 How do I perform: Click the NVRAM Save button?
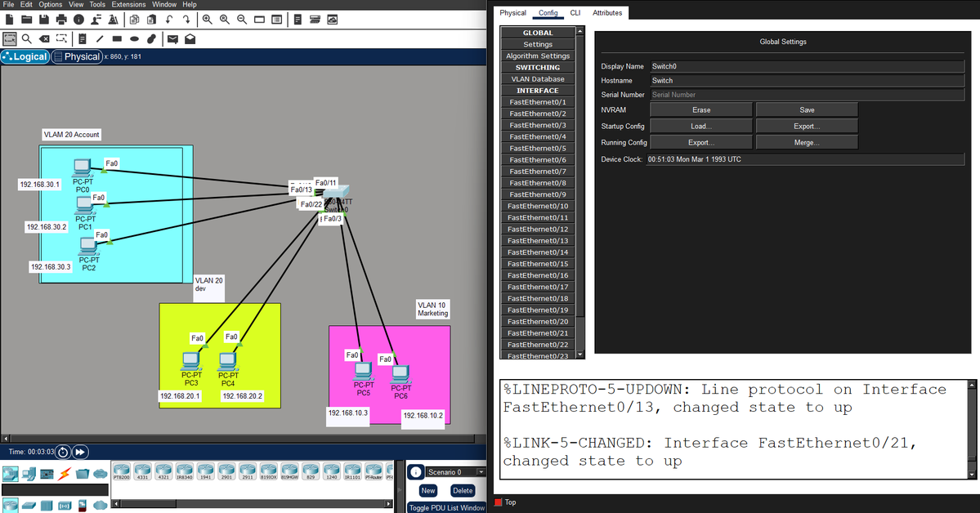coord(807,110)
